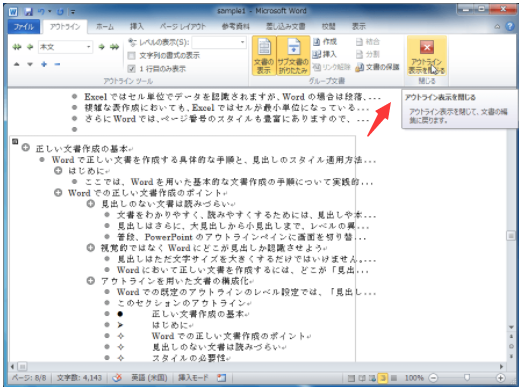Toggle 文字列の書式の表示 checkbox
The image size is (519, 387).
pyautogui.click(x=132, y=55)
